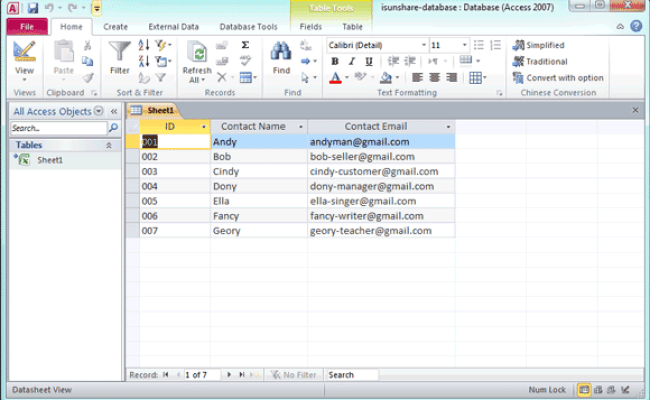Viewport: 650px width, 400px height.
Task: Click the Go To arrow icon
Action: pyautogui.click(x=306, y=61)
